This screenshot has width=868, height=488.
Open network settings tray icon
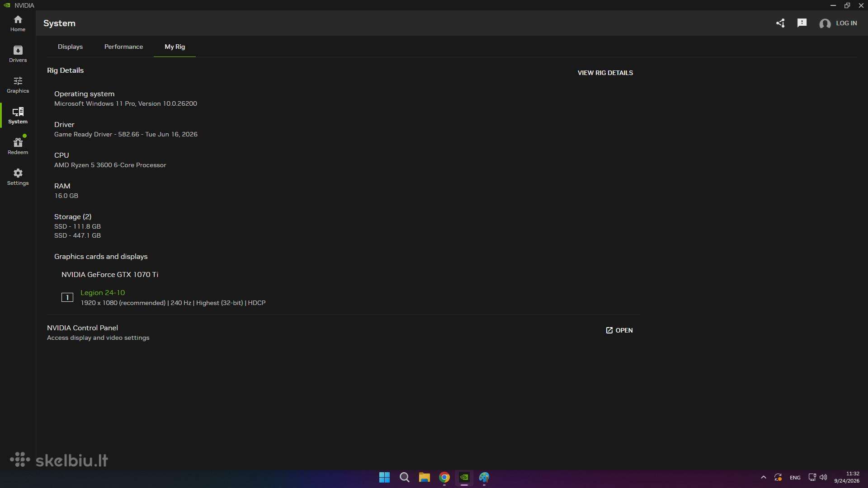point(812,477)
